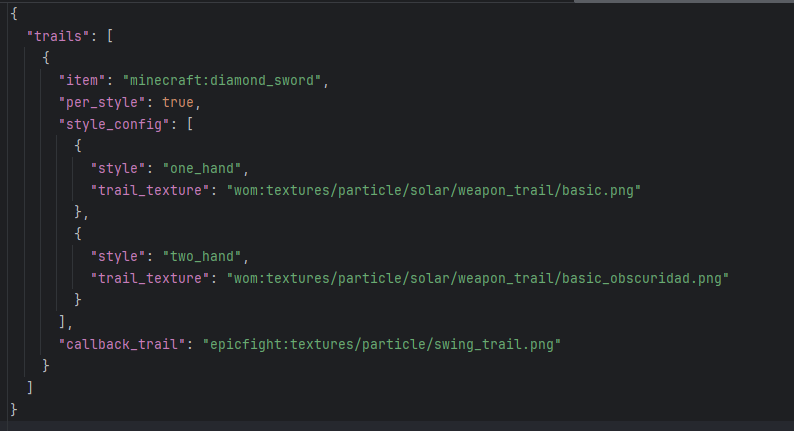The image size is (794, 431).
Task: Click the swing_trail.png path string
Action: [x=382, y=344]
